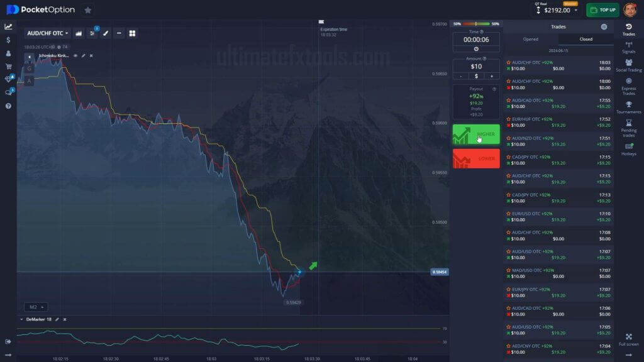Star the current asset as favorite

[88, 10]
